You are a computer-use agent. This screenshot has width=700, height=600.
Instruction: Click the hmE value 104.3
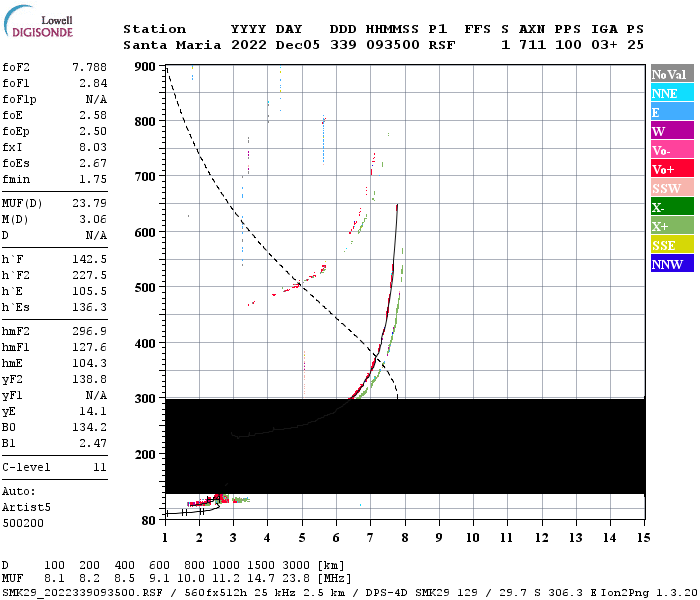(89, 363)
